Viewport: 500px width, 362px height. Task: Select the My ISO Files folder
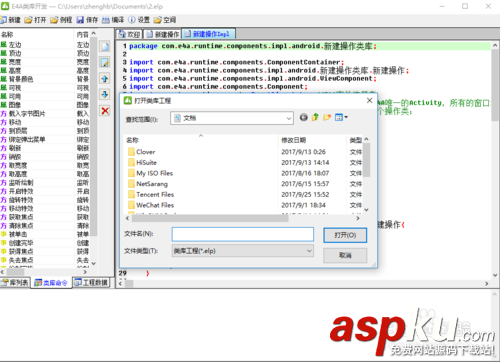150,173
